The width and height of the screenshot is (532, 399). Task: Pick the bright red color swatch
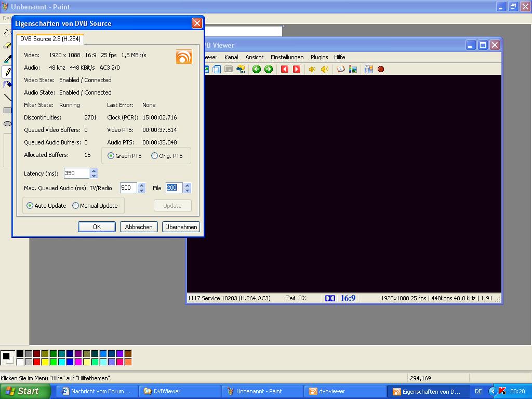click(36, 362)
